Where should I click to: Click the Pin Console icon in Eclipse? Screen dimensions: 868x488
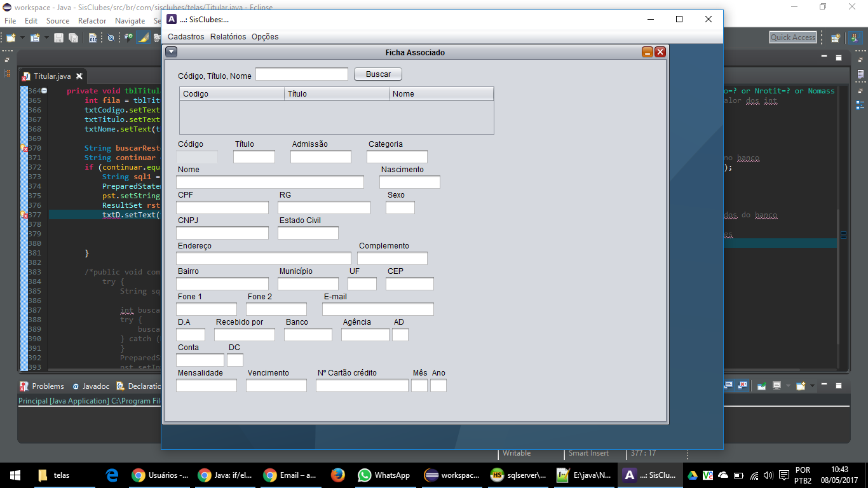(x=761, y=386)
